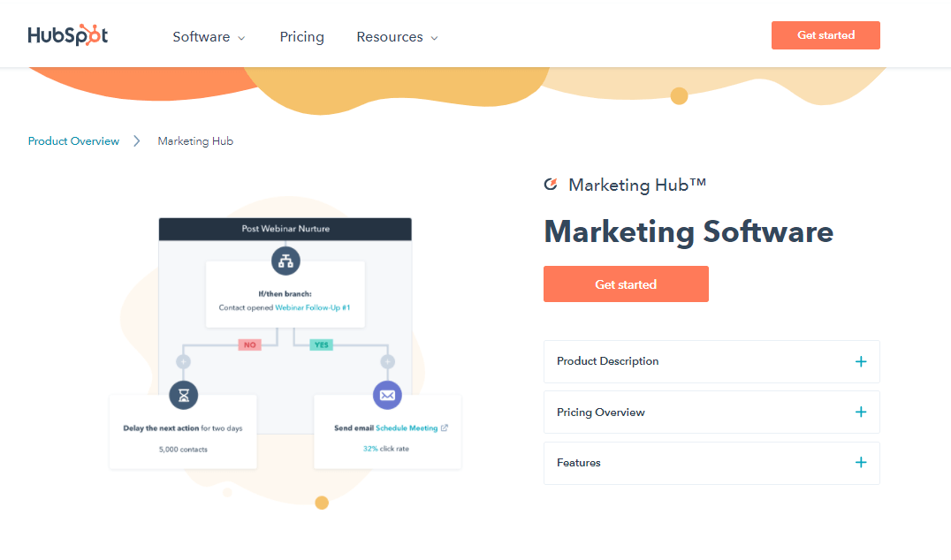
Task: Open the Resources dropdown menu
Action: tap(397, 37)
